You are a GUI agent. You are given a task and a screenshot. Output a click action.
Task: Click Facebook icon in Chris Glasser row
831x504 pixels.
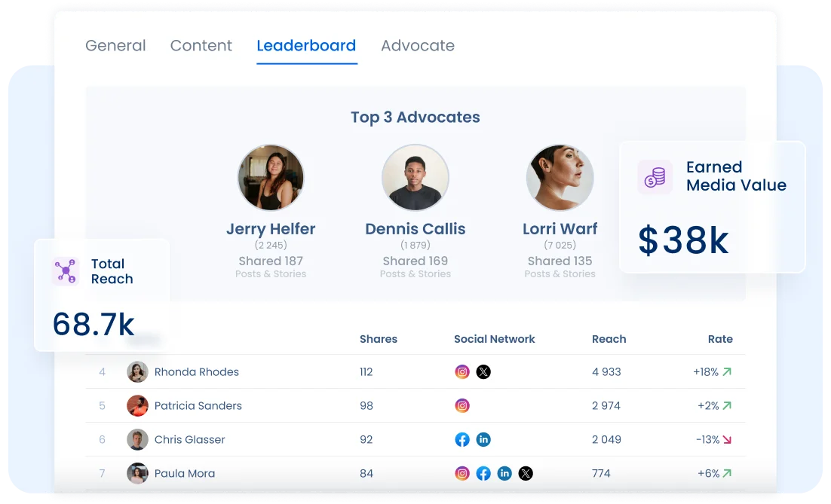click(462, 439)
